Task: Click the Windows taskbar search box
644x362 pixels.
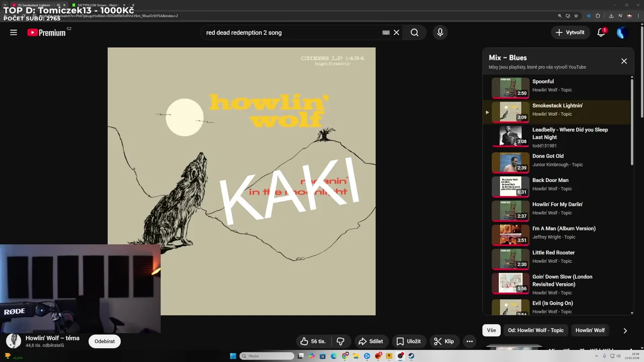Action: point(267,356)
